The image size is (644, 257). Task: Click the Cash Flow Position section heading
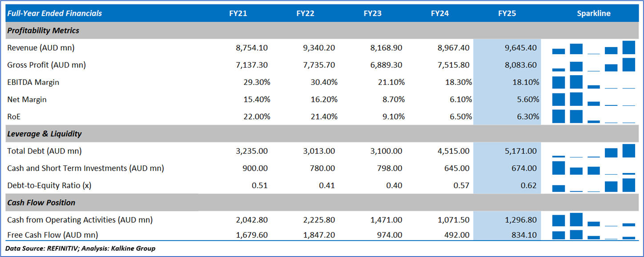click(x=41, y=203)
